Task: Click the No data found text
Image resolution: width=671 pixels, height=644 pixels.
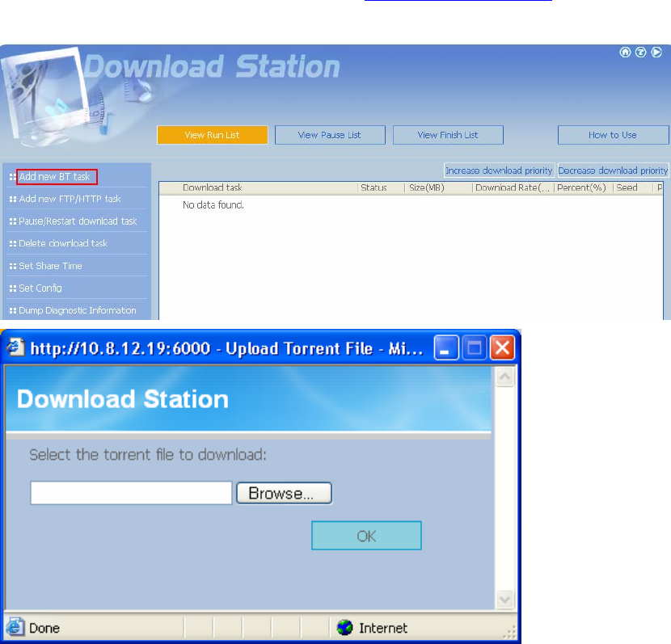Action: click(213, 205)
